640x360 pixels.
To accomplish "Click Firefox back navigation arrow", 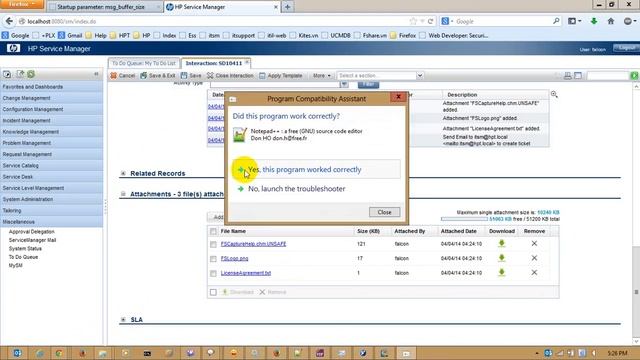I will (x=9, y=21).
